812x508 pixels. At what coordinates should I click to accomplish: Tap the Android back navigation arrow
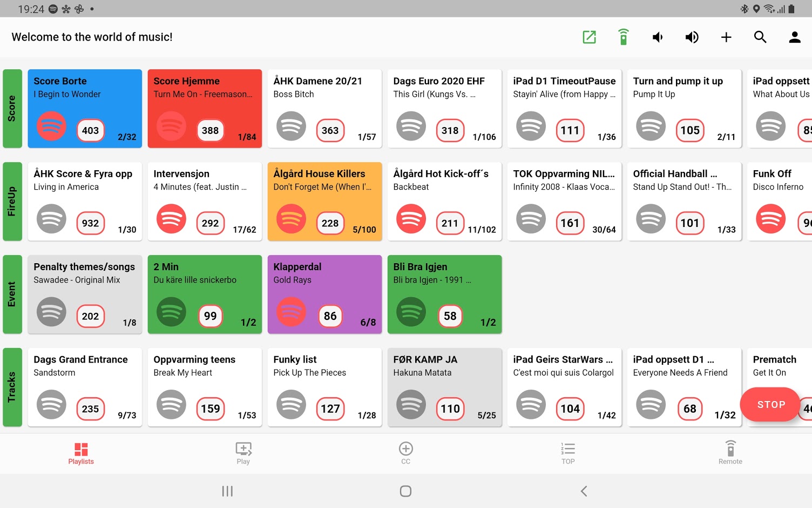coord(584,491)
